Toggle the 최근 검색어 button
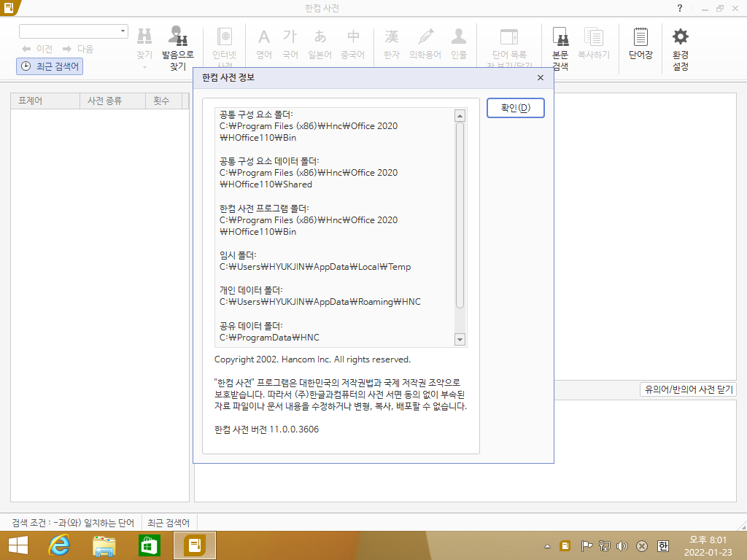The height and width of the screenshot is (560, 747). (x=50, y=66)
